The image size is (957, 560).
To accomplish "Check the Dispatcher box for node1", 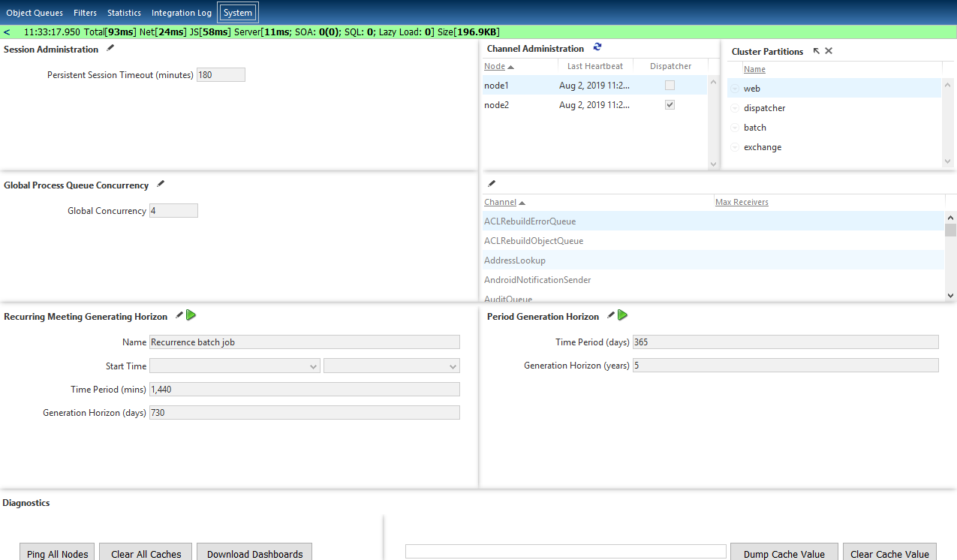I will click(x=670, y=86).
